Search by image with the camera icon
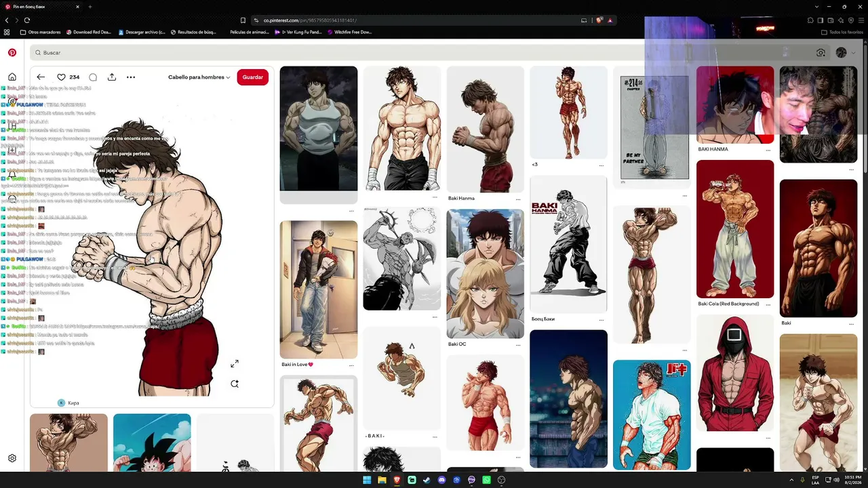This screenshot has width=868, height=488. (821, 52)
